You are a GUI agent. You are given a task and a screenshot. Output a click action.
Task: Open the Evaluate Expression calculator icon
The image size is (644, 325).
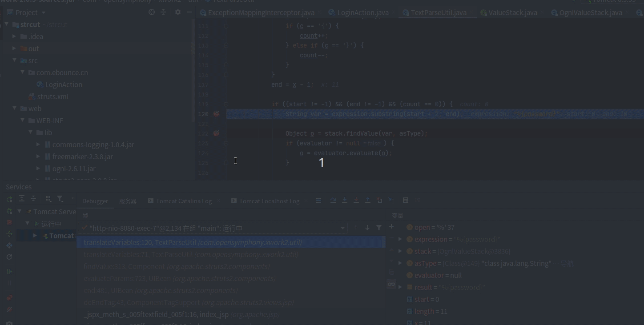406,201
